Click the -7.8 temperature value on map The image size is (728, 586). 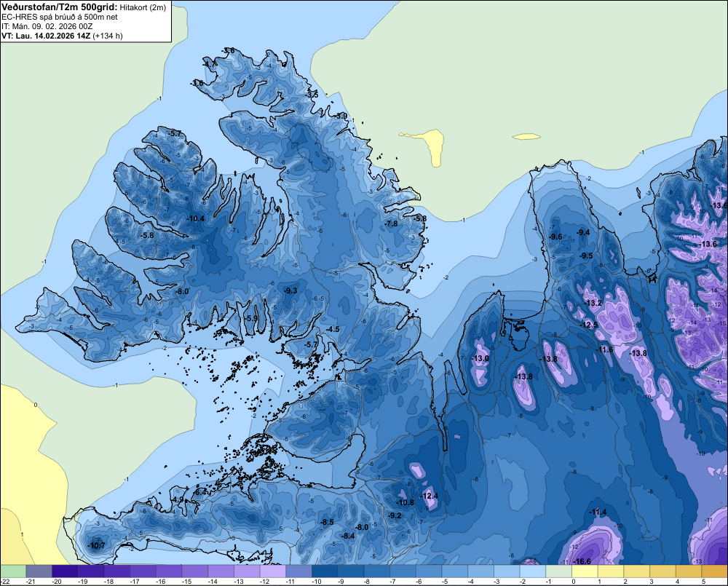point(391,223)
